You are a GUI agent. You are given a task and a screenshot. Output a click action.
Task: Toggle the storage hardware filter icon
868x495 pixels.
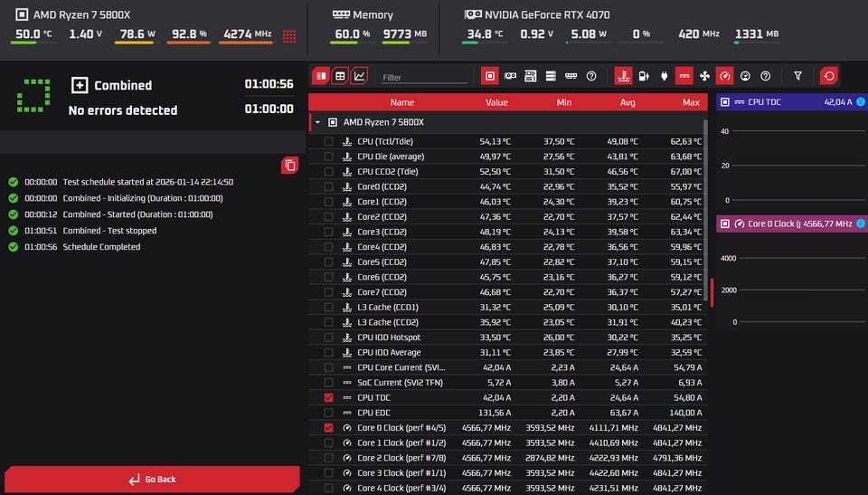[551, 76]
